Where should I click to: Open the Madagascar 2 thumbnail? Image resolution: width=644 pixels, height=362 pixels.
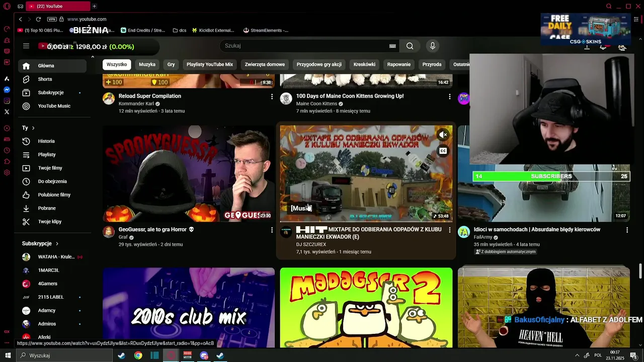click(x=366, y=307)
